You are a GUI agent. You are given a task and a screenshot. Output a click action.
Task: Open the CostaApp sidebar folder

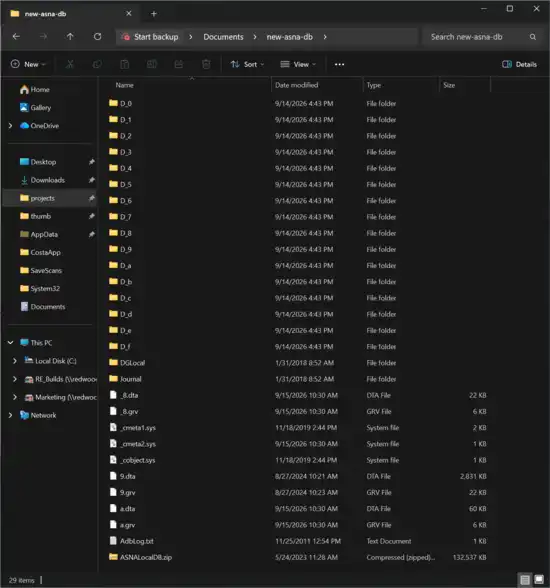pos(40,252)
